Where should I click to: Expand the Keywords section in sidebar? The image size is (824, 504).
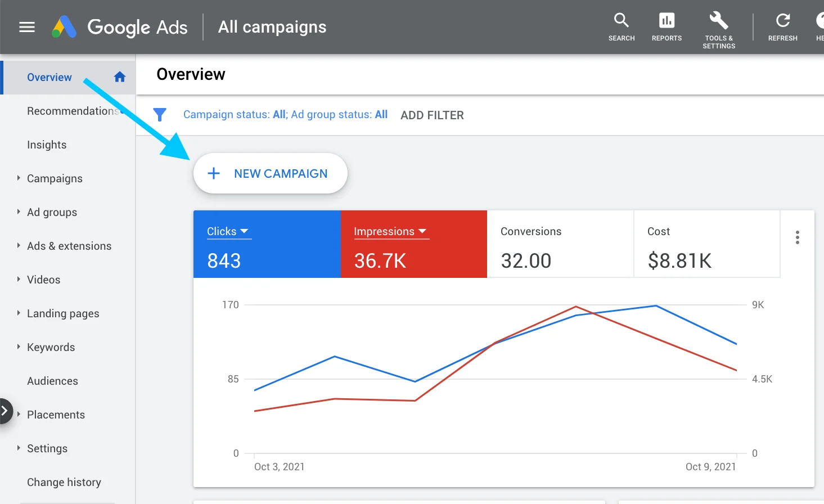(19, 347)
